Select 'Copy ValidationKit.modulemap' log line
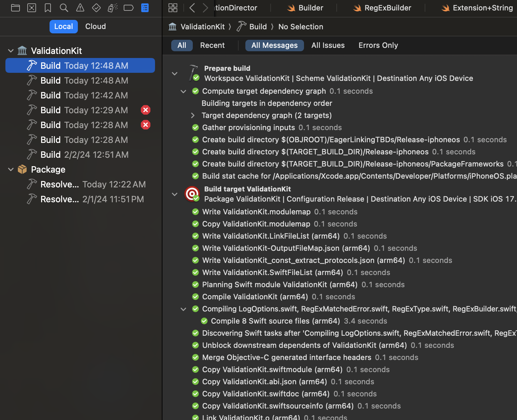 pos(256,224)
